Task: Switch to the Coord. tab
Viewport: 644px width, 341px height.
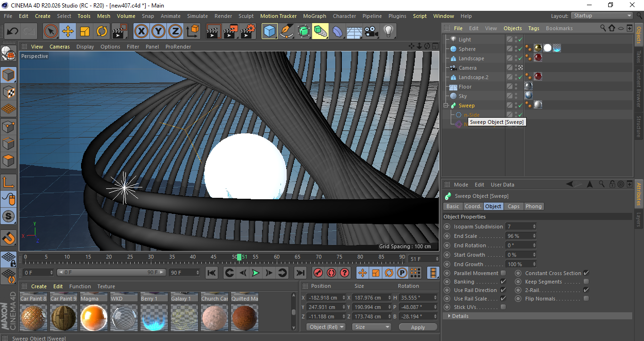Action: click(x=473, y=206)
